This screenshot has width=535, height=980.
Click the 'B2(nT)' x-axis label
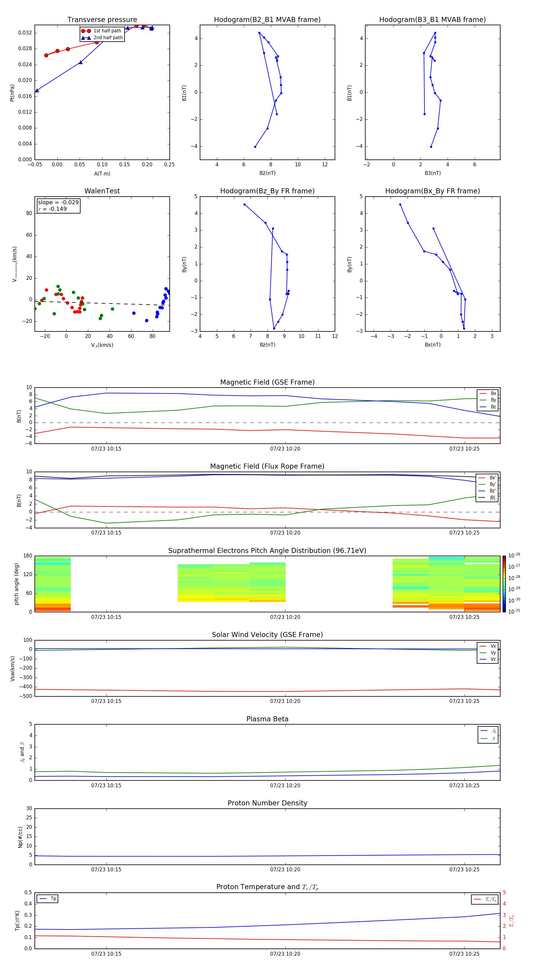click(x=267, y=173)
